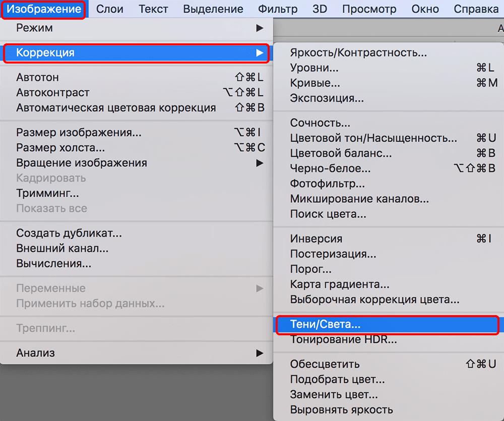Run Автотон command
Screen dimensions: 504x421
coord(37,78)
